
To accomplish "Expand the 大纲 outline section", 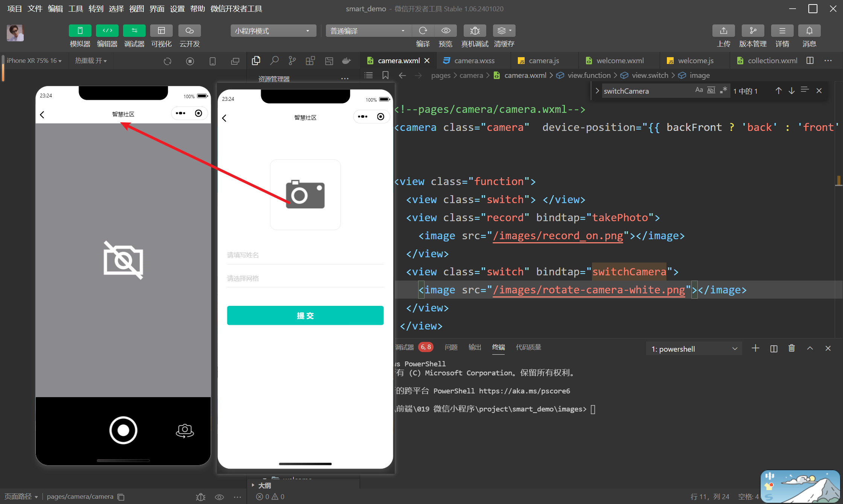I will 264,485.
